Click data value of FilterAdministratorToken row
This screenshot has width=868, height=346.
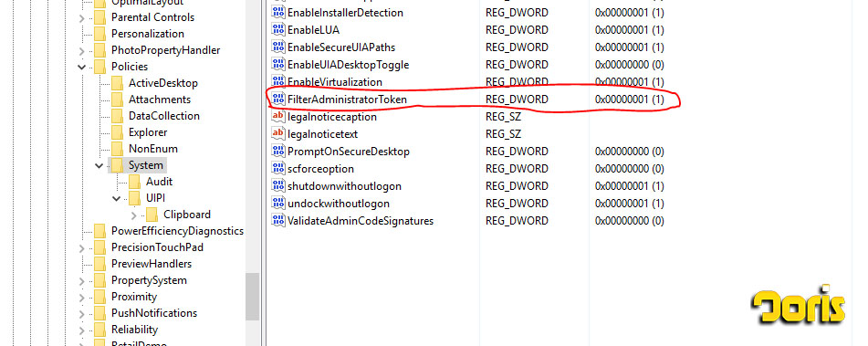click(630, 100)
